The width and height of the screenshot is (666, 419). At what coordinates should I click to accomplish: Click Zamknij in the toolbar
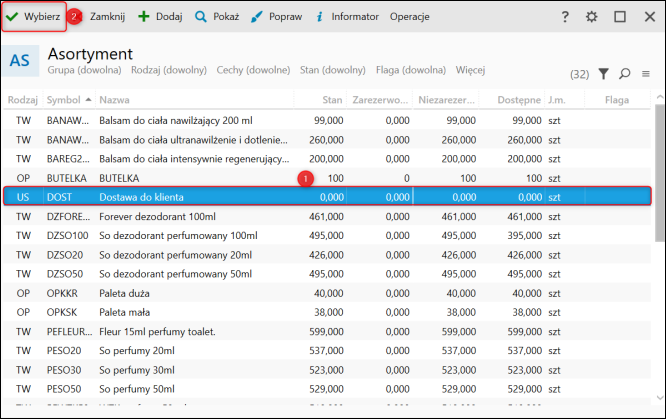point(106,17)
